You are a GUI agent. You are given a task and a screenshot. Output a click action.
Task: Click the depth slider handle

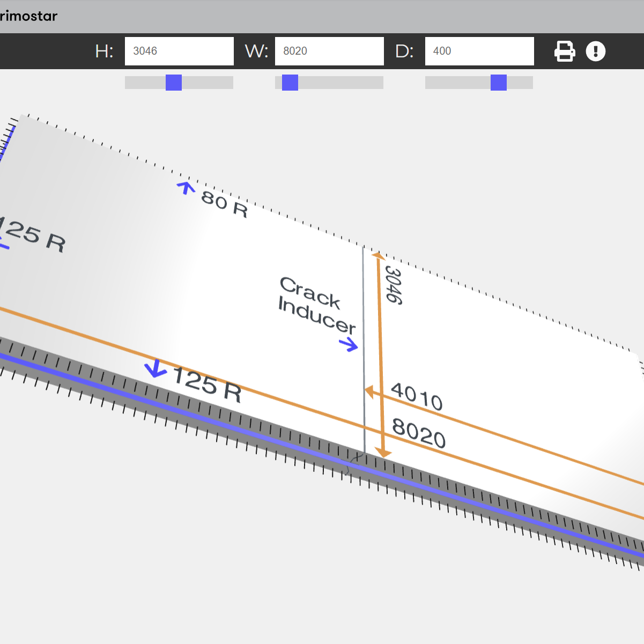pyautogui.click(x=499, y=83)
